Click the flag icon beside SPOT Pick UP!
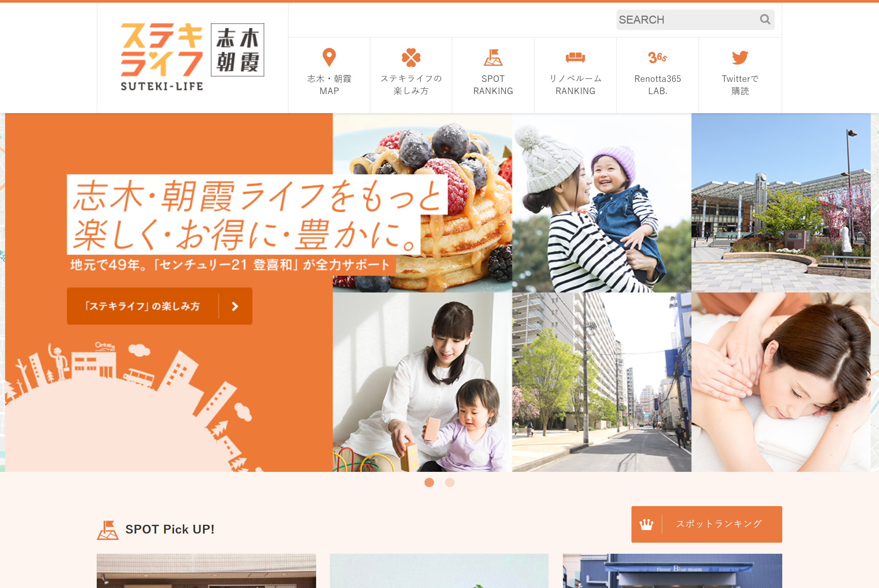This screenshot has height=588, width=879. [108, 530]
